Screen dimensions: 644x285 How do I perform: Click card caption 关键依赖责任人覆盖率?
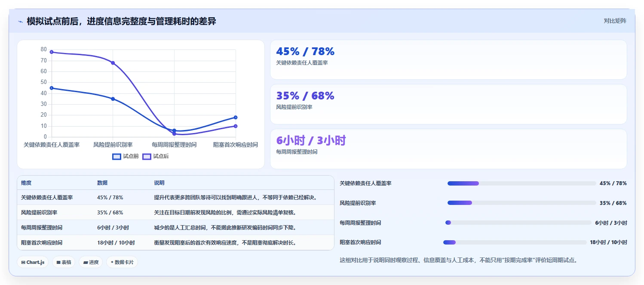tap(302, 63)
